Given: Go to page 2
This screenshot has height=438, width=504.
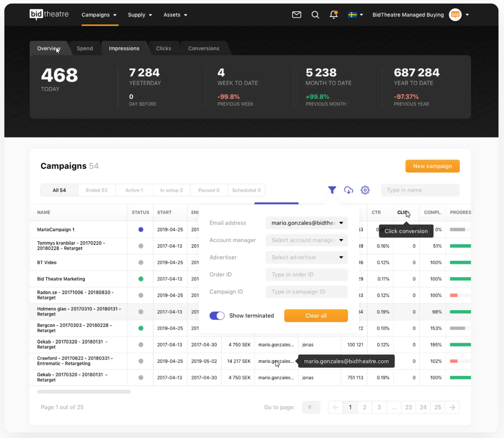Looking at the screenshot, I should click(x=364, y=407).
